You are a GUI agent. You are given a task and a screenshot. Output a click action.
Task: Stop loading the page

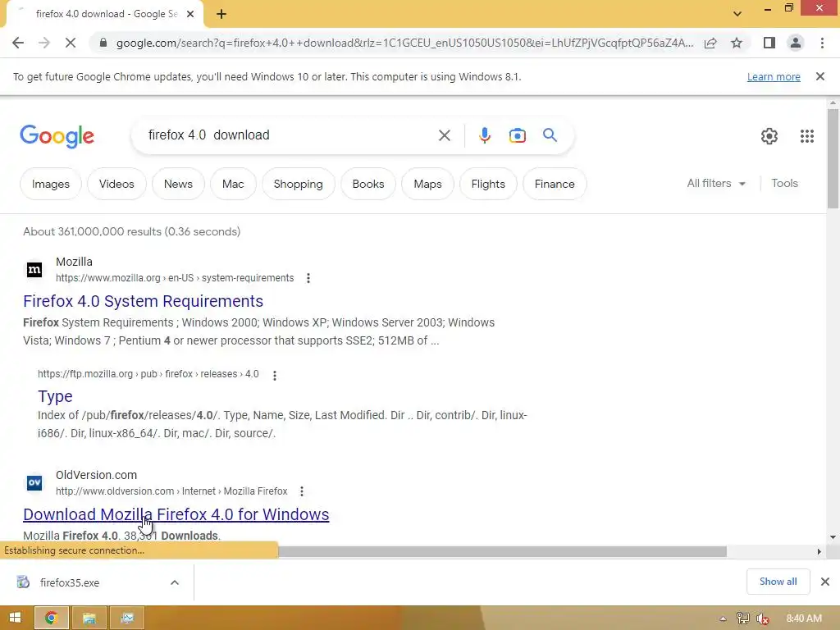(71, 43)
